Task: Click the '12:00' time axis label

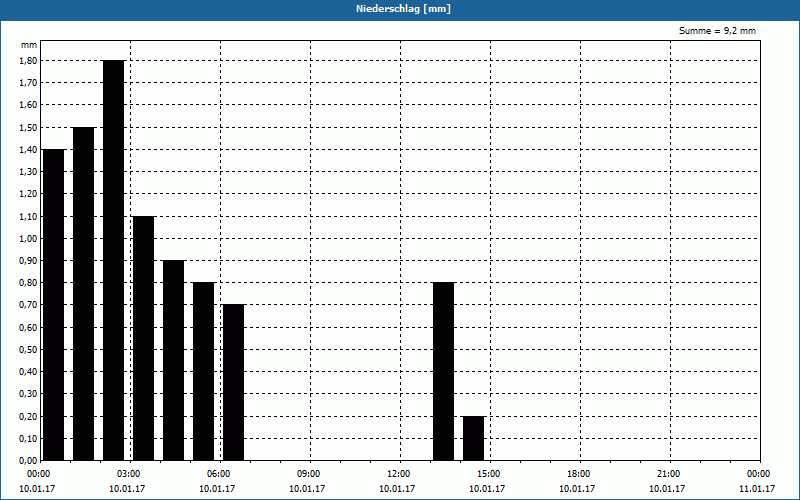Action: point(398,474)
